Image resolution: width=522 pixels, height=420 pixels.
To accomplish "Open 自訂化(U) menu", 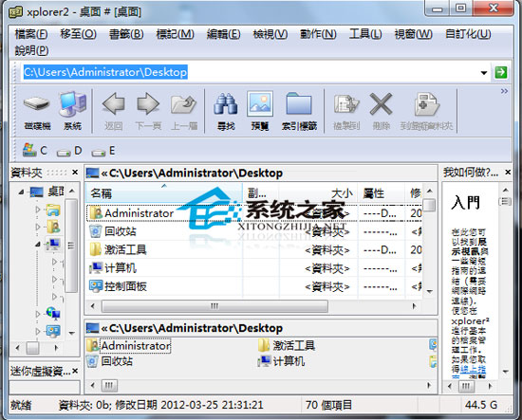I will pyautogui.click(x=468, y=34).
